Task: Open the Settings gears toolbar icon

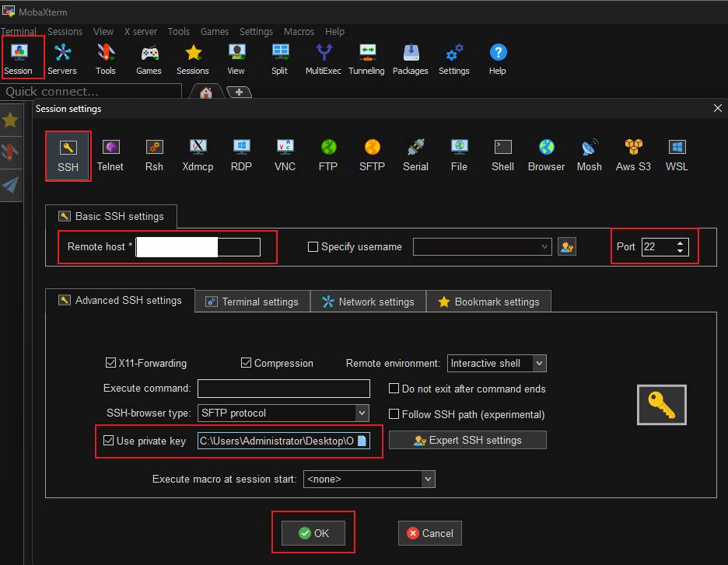Action: point(454,59)
